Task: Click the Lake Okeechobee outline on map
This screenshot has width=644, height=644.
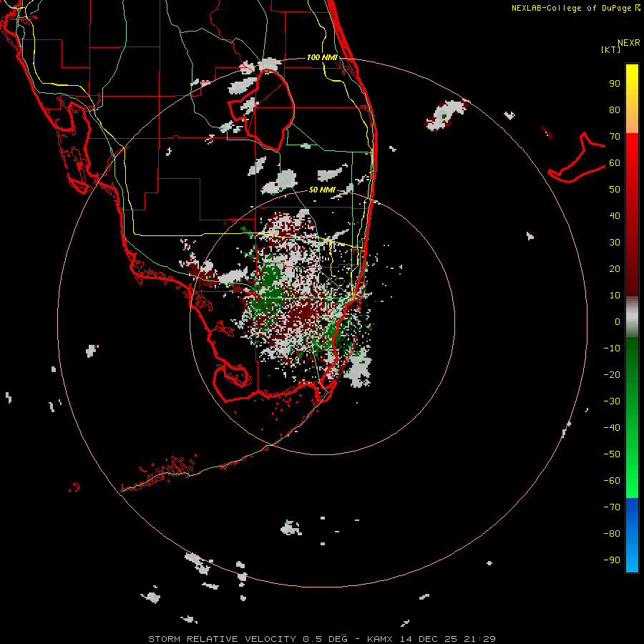Action: tap(262, 109)
